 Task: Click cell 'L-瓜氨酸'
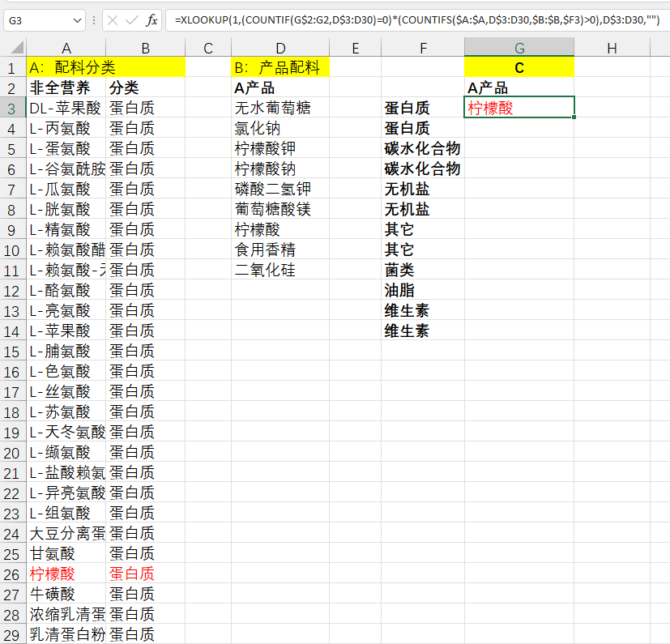(66, 189)
